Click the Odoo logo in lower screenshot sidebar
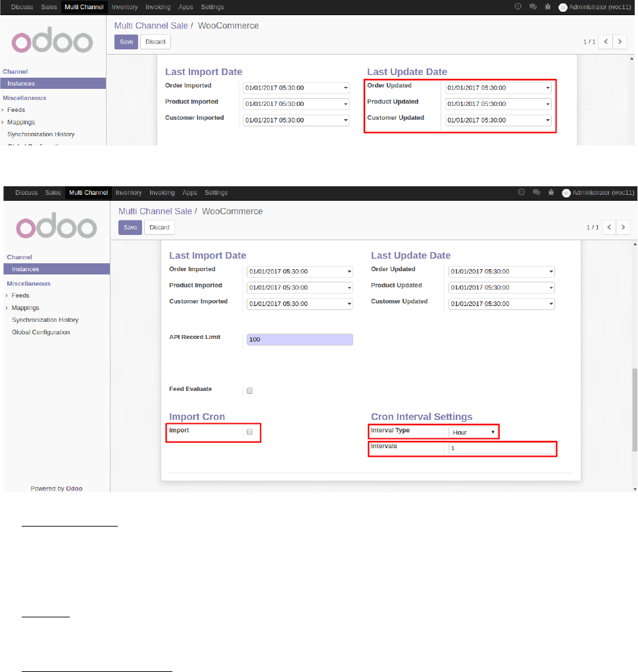The width and height of the screenshot is (638, 672). coord(57,226)
